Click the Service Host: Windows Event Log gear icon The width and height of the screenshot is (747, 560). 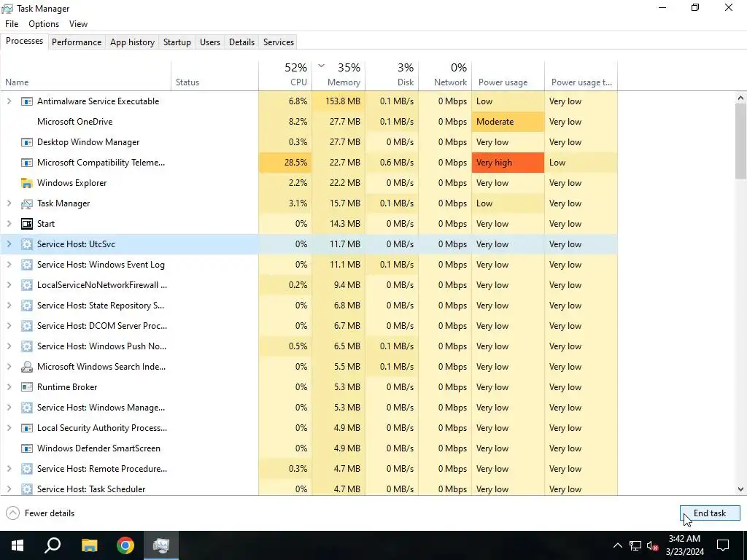27,265
